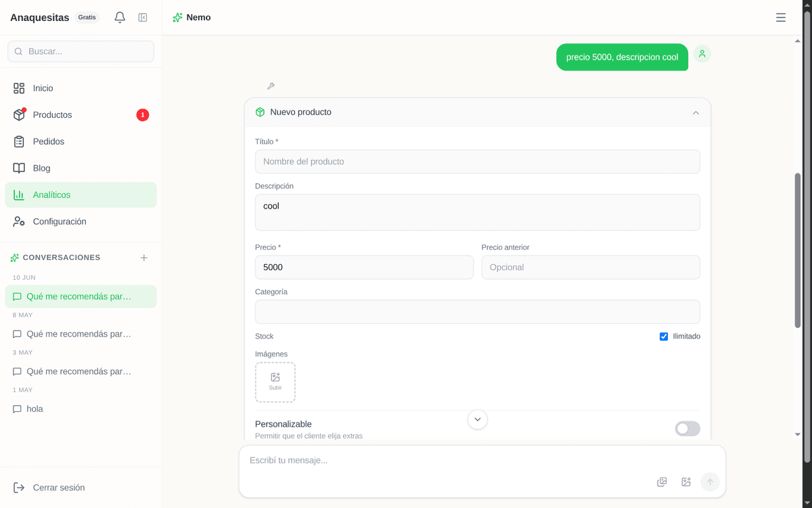
Task: Send message with the arrow button
Action: point(710,482)
